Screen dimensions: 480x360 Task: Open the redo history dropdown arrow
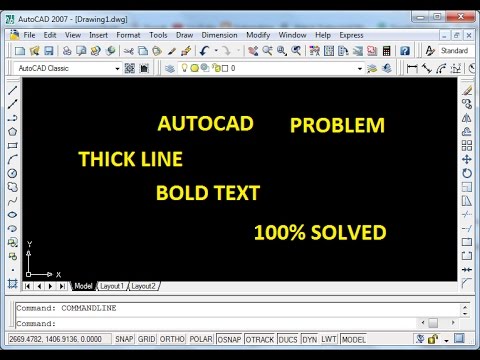238,51
